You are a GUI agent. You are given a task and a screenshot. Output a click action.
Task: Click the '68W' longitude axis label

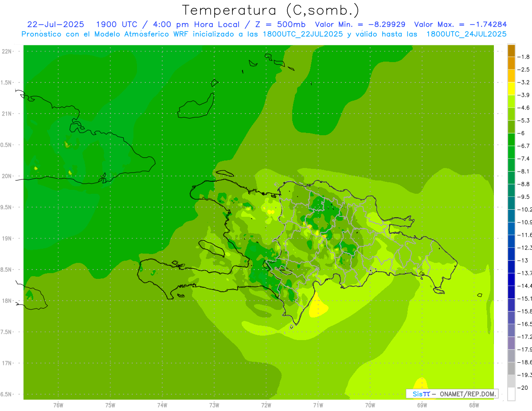[474, 405]
